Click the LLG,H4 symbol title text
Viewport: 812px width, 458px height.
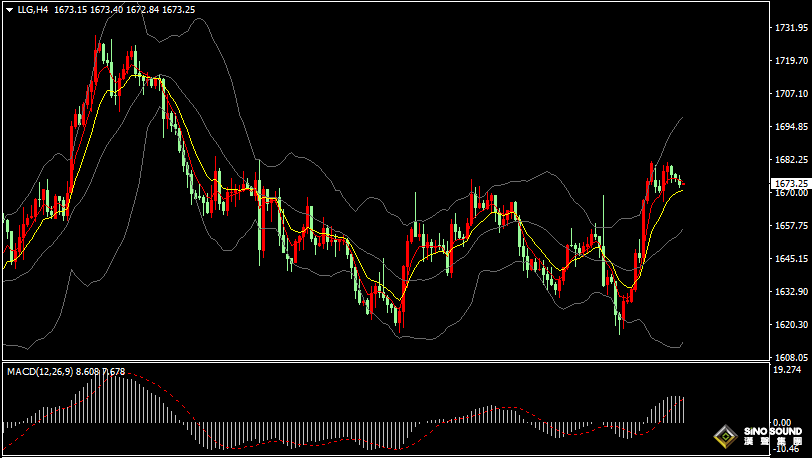pyautogui.click(x=33, y=10)
